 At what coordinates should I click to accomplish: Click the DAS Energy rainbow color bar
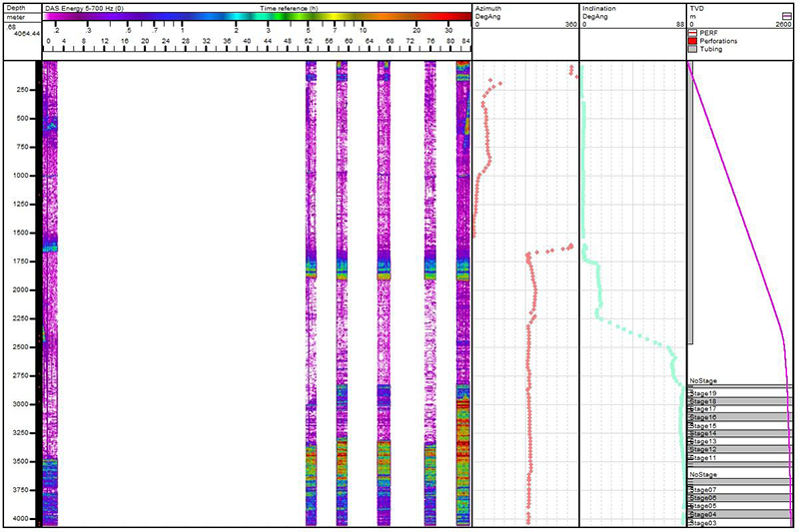pos(258,17)
